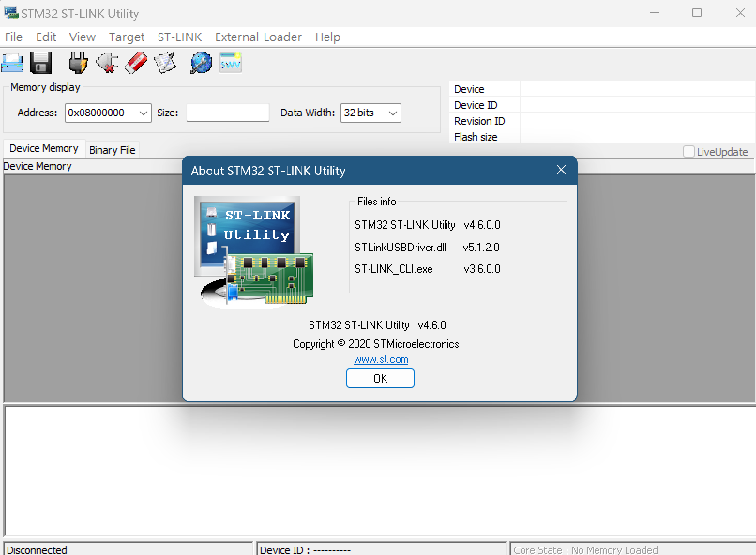Viewport: 756px width, 555px height.
Task: Click the Core State status bar entry
Action: click(633, 549)
